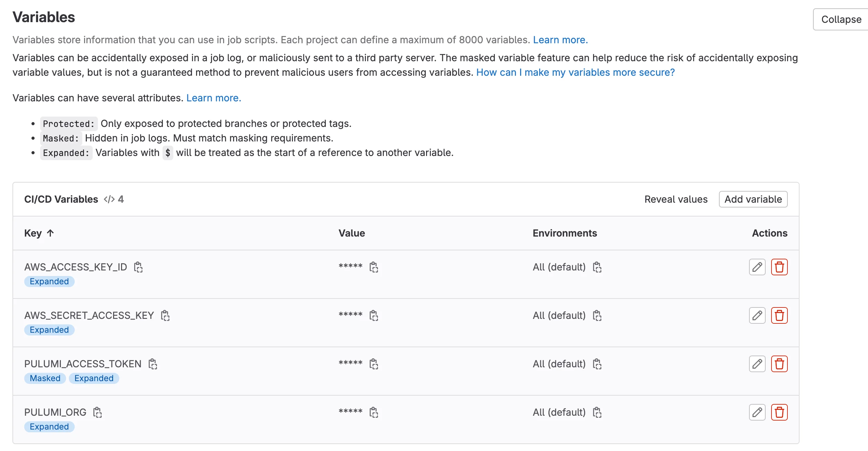Edit the AWS_ACCESS_KEY_ID variable
This screenshot has height=451, width=868.
(x=757, y=267)
